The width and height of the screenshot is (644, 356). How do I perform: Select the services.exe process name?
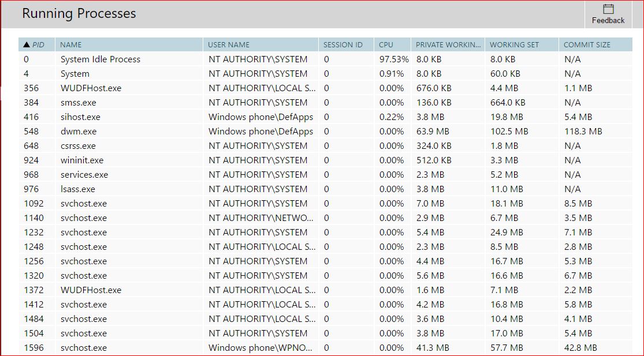pyautogui.click(x=84, y=175)
